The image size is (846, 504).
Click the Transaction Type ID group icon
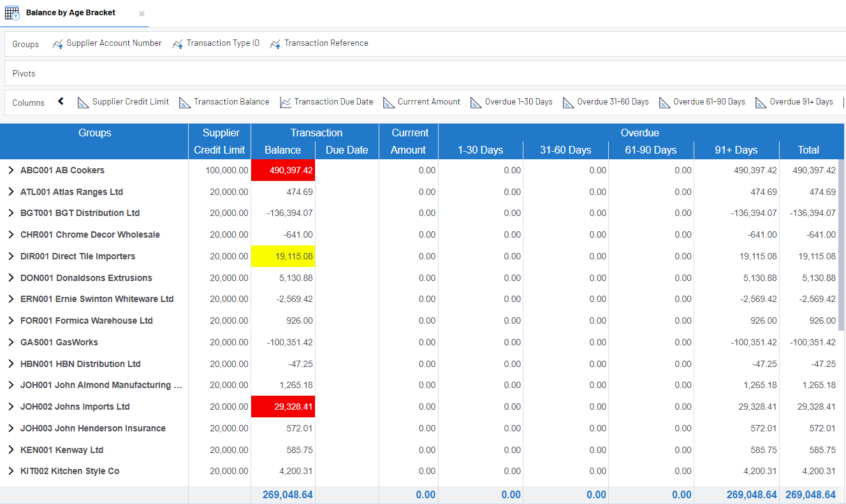[178, 44]
